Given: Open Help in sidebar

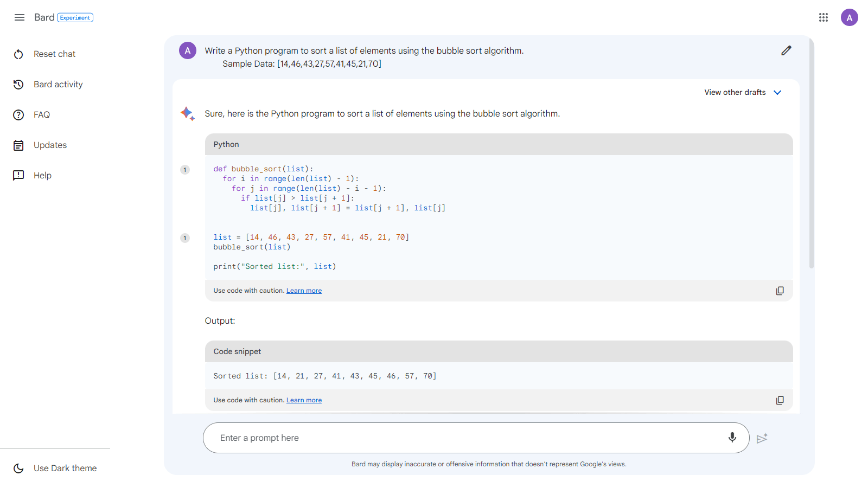Looking at the screenshot, I should 42,176.
